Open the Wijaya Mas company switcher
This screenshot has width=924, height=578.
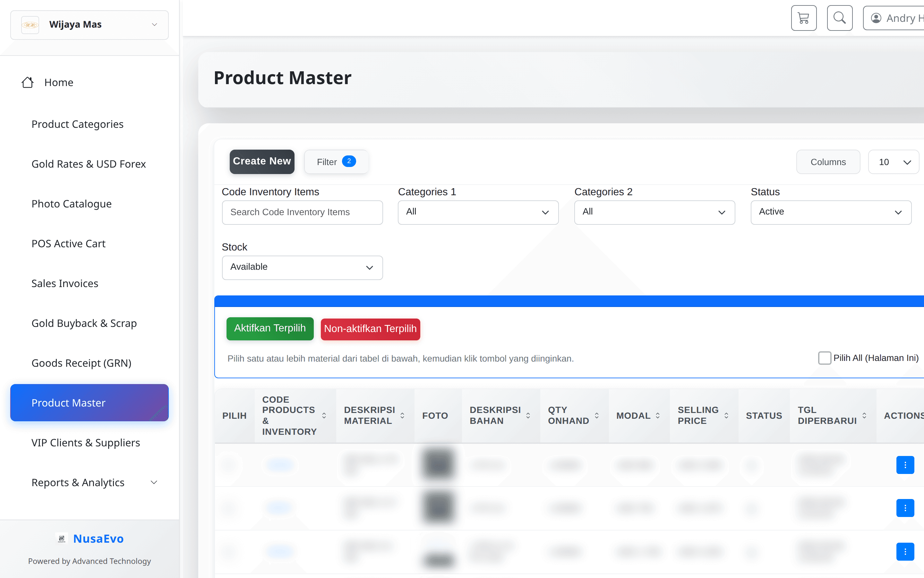[89, 25]
